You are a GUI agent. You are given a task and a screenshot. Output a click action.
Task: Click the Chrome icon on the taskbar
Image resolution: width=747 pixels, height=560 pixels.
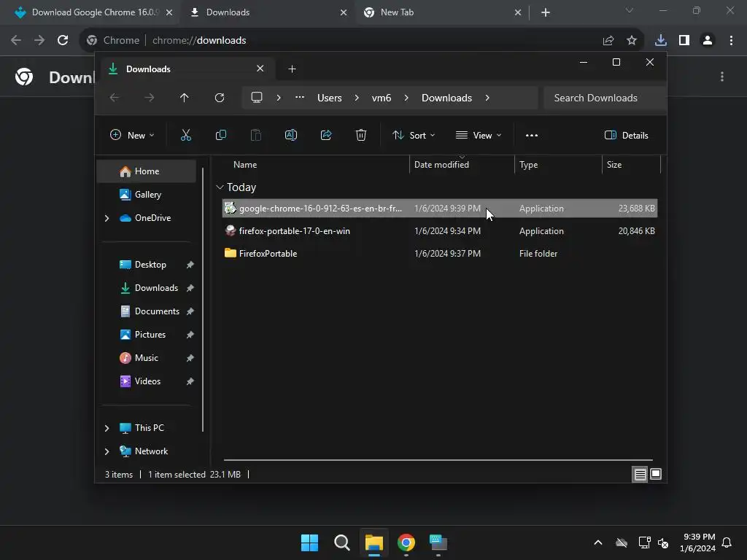(406, 542)
